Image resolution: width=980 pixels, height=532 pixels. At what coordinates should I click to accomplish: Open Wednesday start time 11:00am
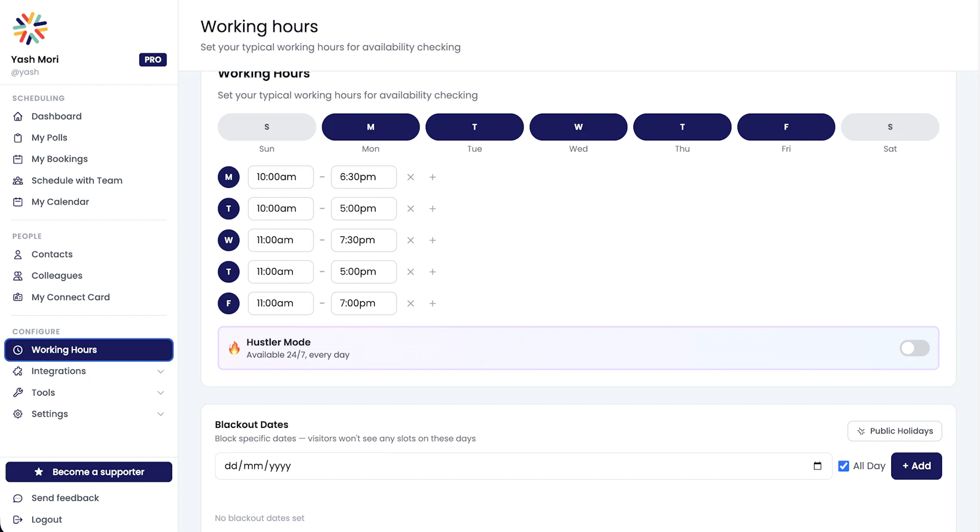click(281, 241)
